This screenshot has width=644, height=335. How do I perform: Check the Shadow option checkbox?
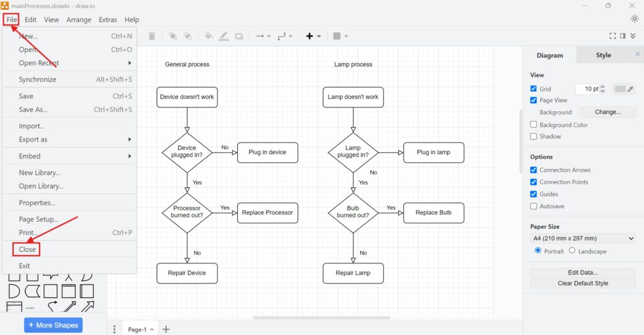click(534, 136)
